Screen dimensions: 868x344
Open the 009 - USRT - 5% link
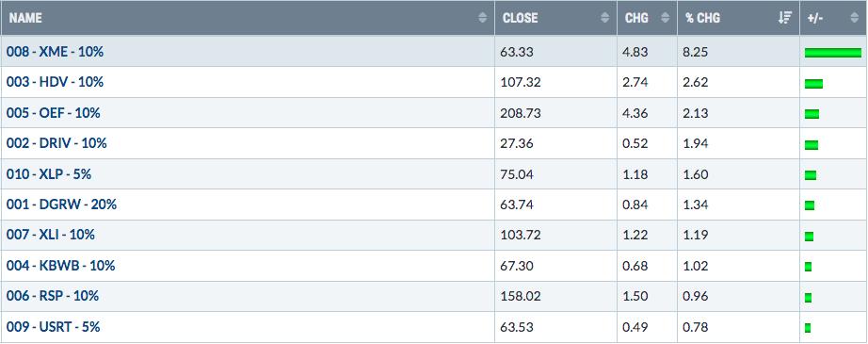click(x=53, y=327)
